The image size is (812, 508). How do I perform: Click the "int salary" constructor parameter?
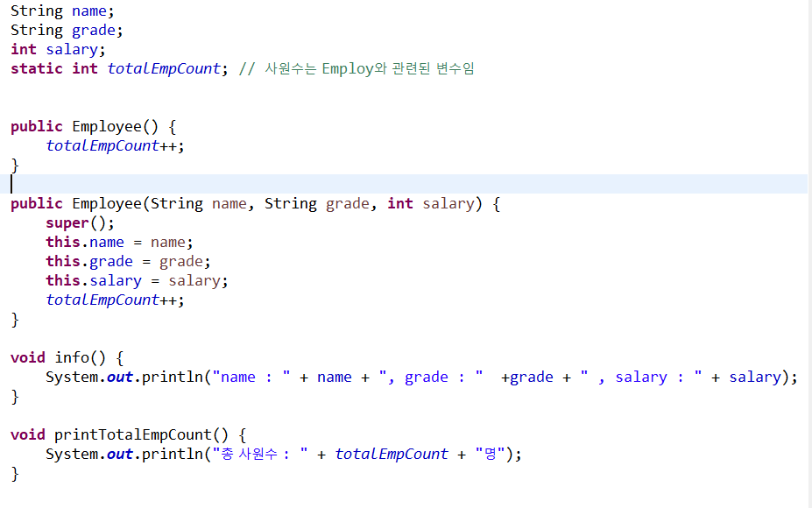431,203
